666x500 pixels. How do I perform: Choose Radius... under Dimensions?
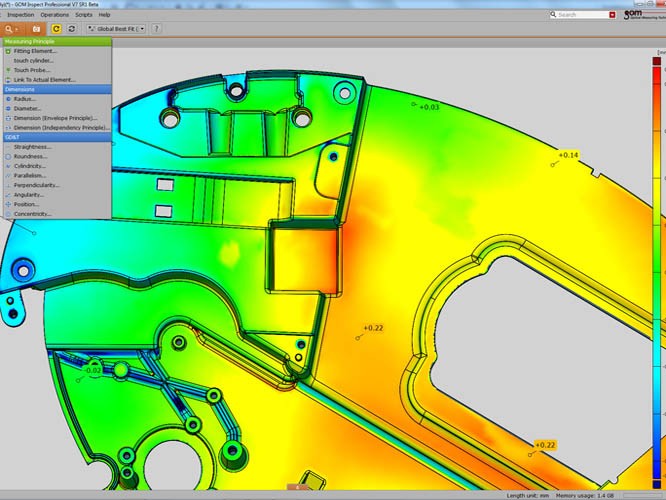pyautogui.click(x=57, y=99)
